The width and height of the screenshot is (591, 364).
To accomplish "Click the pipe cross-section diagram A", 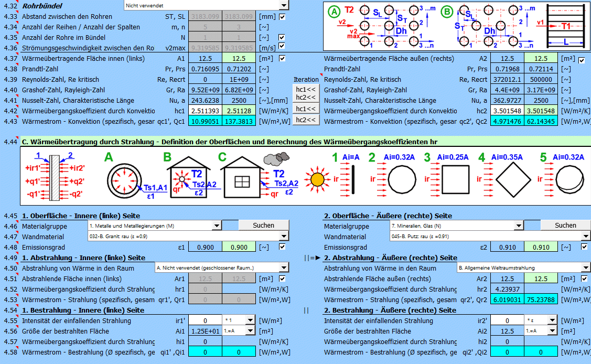I will [124, 178].
